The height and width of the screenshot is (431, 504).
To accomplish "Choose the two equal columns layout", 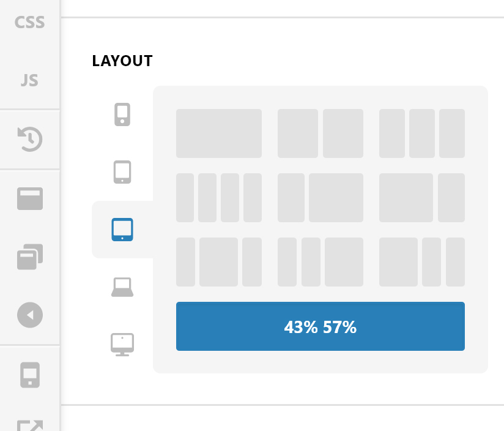I will click(x=321, y=133).
